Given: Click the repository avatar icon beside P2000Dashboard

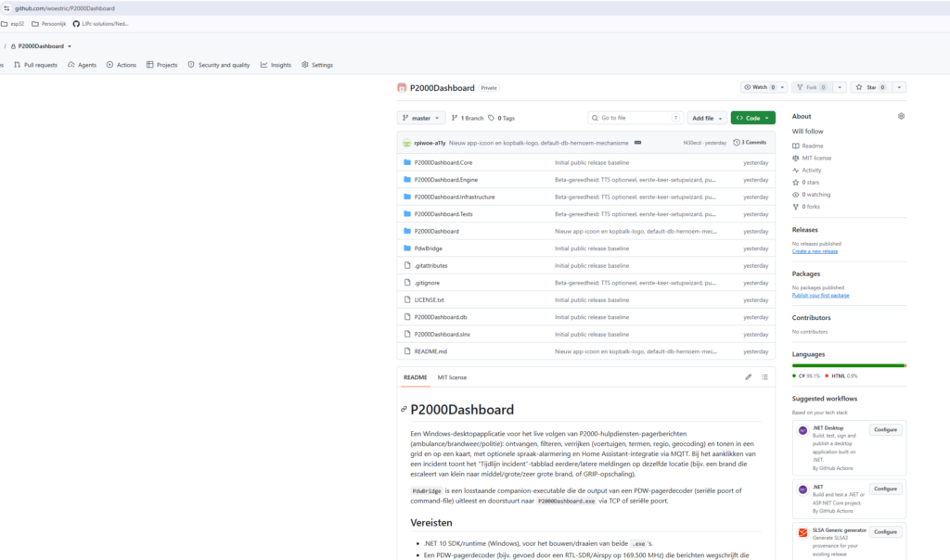Looking at the screenshot, I should [402, 88].
